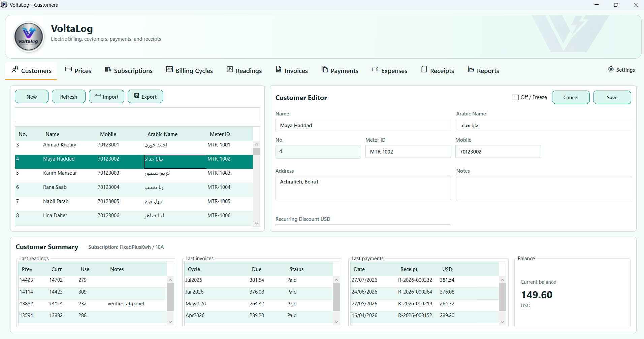Screen dimensions: 644x339
Task: Open the Reports tab
Action: pos(483,71)
